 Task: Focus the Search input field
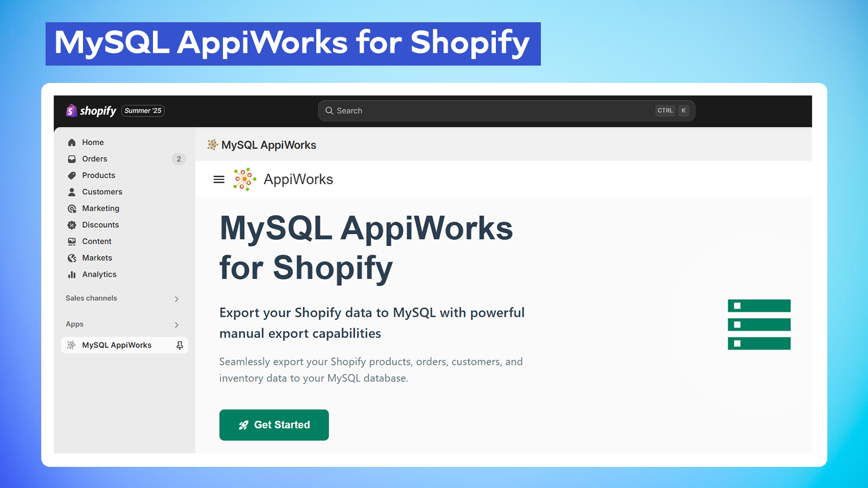click(506, 111)
